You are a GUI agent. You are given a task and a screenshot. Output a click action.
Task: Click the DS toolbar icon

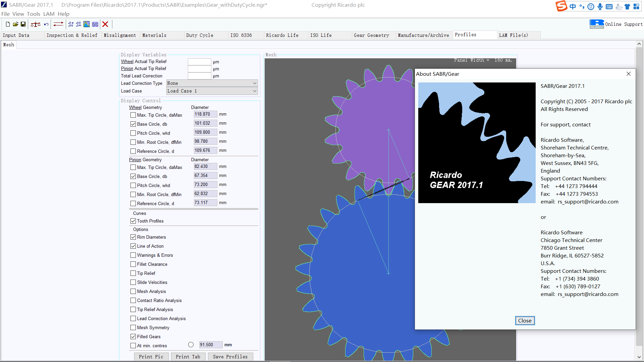click(95, 24)
